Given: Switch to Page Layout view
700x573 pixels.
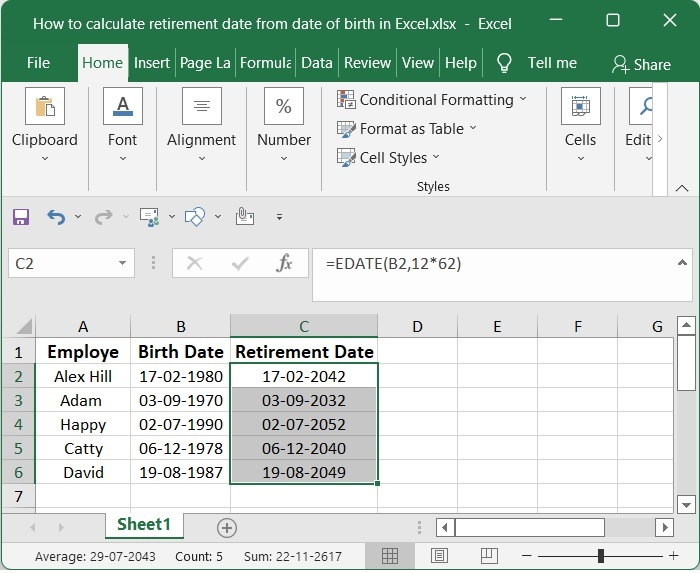Looking at the screenshot, I should pos(440,556).
